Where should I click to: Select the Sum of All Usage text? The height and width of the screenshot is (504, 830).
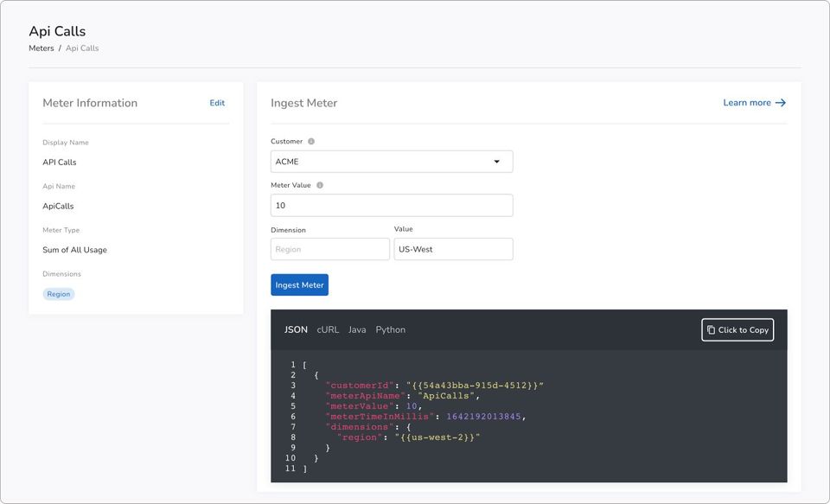coord(74,250)
